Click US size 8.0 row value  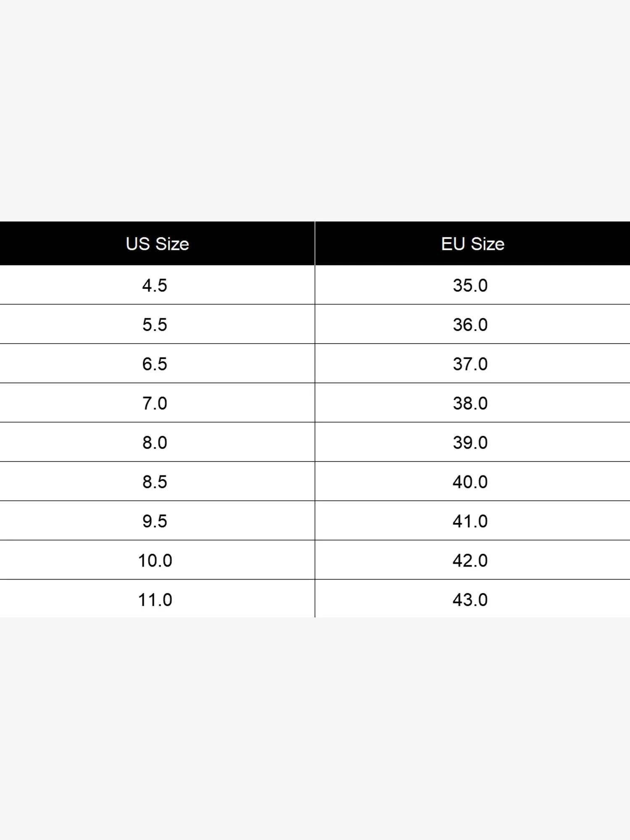[x=155, y=442]
